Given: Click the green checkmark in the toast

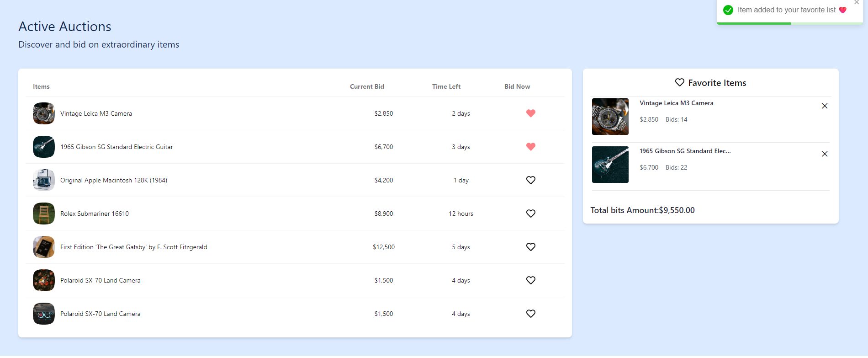Looking at the screenshot, I should pyautogui.click(x=728, y=10).
